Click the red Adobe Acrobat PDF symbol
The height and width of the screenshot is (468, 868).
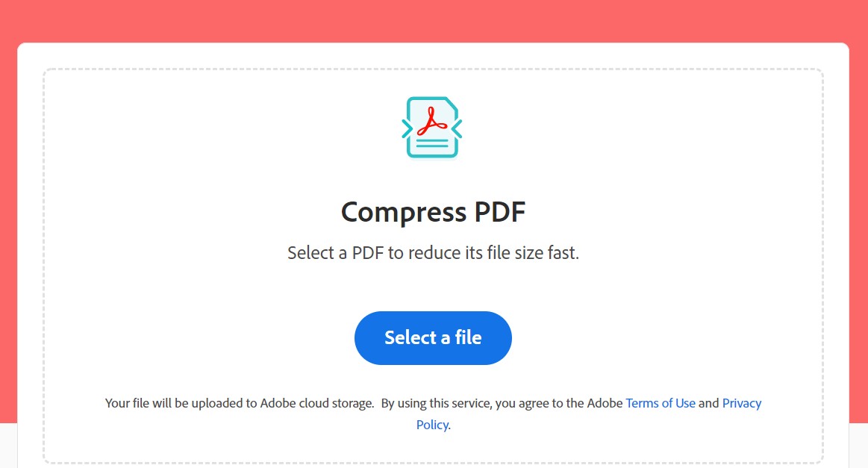click(434, 121)
